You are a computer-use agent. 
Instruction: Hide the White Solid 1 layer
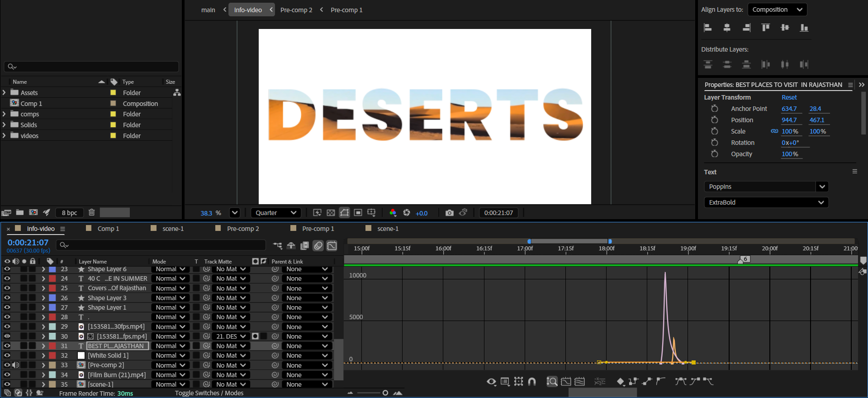click(x=7, y=355)
